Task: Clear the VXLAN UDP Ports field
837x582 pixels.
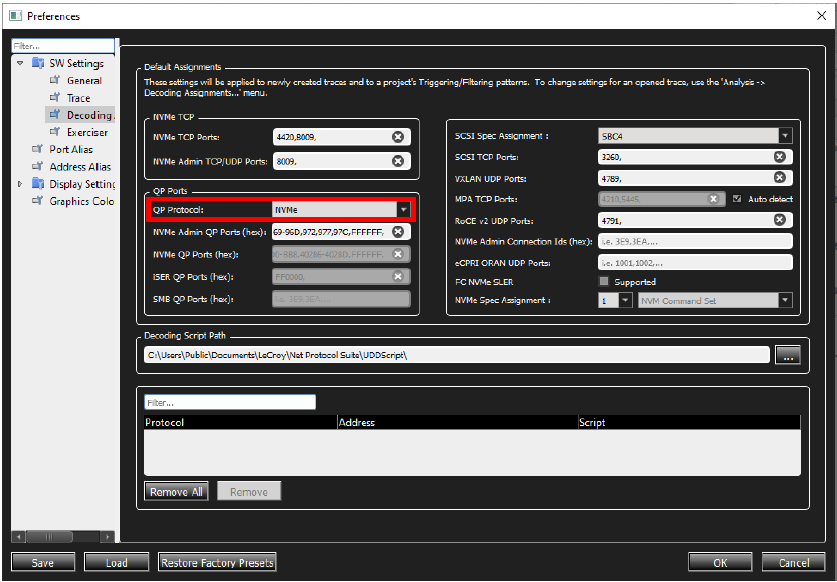Action: pos(779,177)
